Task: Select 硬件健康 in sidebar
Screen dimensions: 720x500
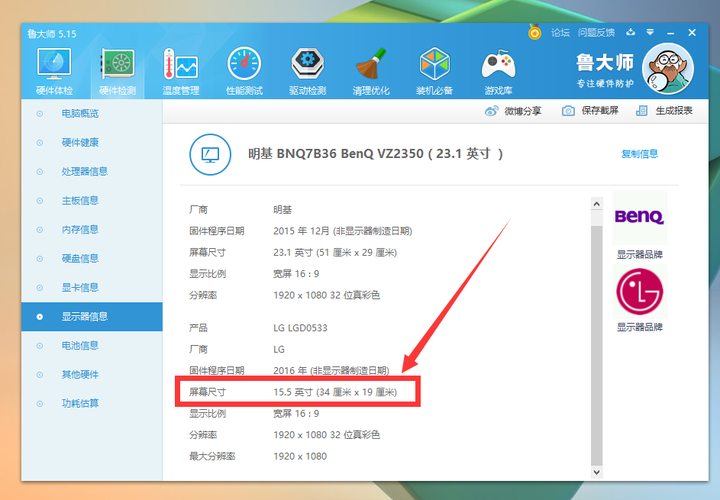Action: pyautogui.click(x=92, y=142)
